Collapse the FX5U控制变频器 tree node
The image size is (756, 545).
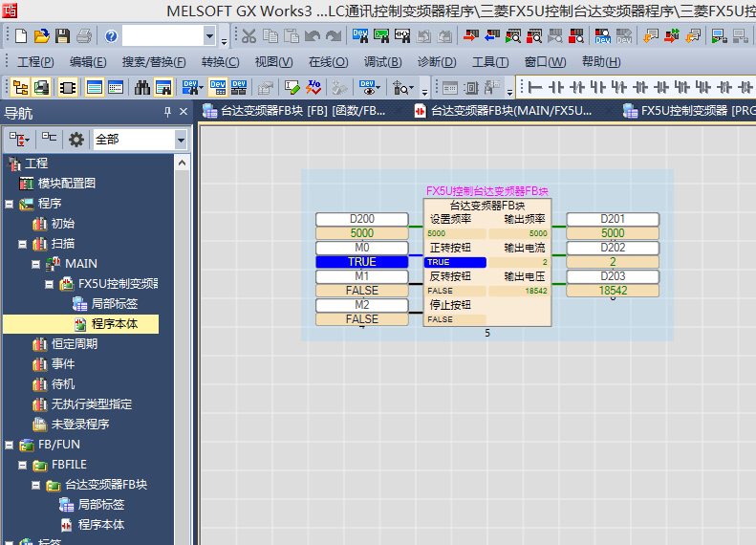click(x=49, y=285)
